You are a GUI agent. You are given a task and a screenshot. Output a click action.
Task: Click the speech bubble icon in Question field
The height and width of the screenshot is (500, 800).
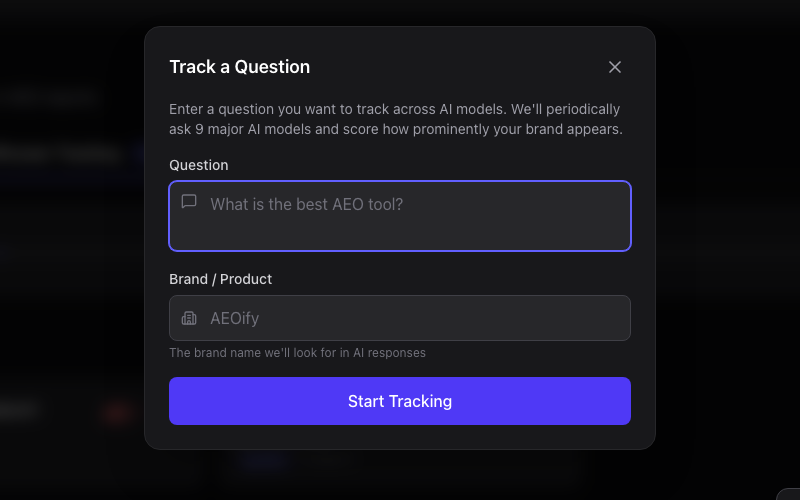189,202
